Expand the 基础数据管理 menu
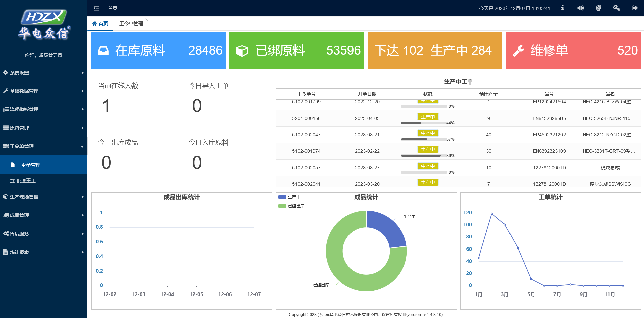This screenshot has height=318, width=644. click(x=44, y=91)
